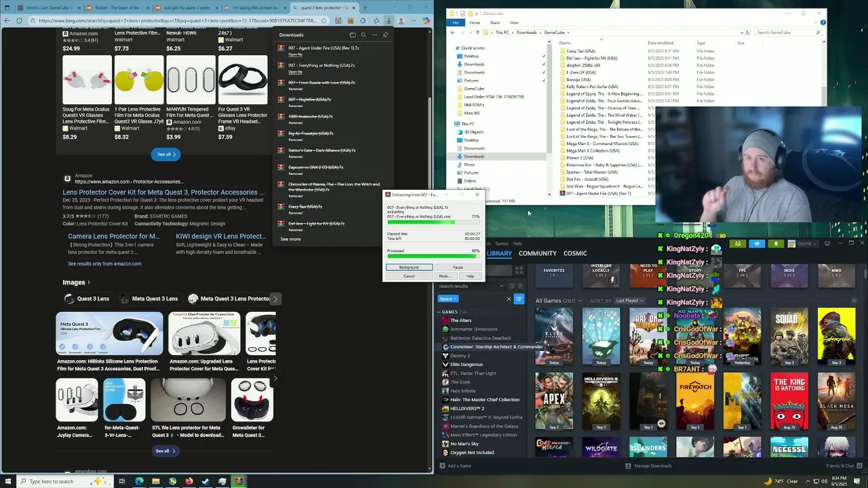Open Task View on taskbar
Viewport: 868px width, 488px height.
(x=122, y=481)
